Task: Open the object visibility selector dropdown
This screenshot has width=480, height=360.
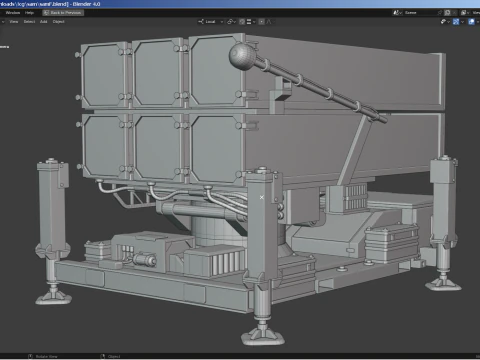Action: pos(445,22)
